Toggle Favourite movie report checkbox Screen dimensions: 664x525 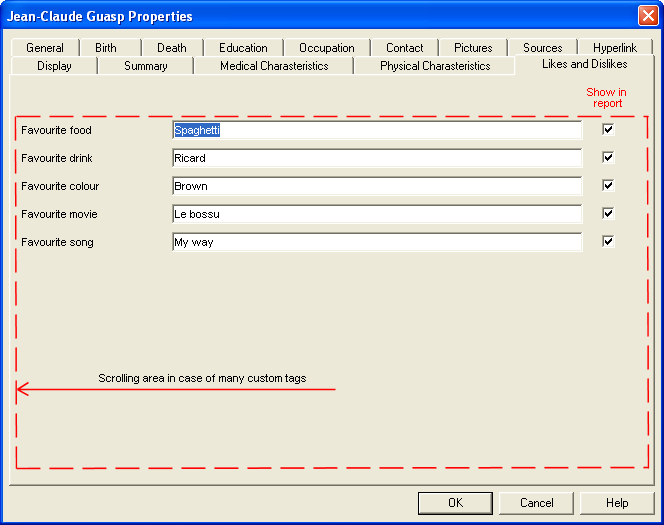[x=608, y=213]
